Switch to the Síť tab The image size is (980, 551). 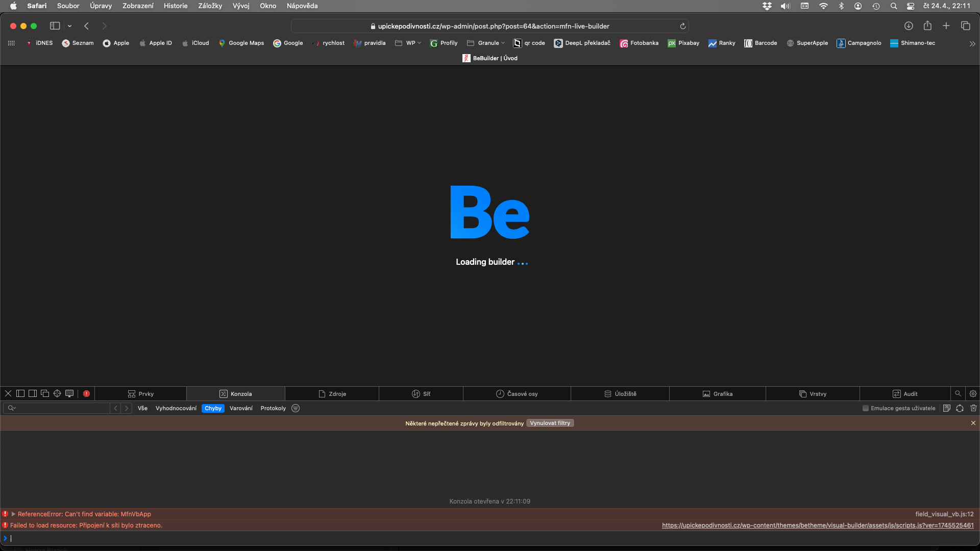[421, 394]
